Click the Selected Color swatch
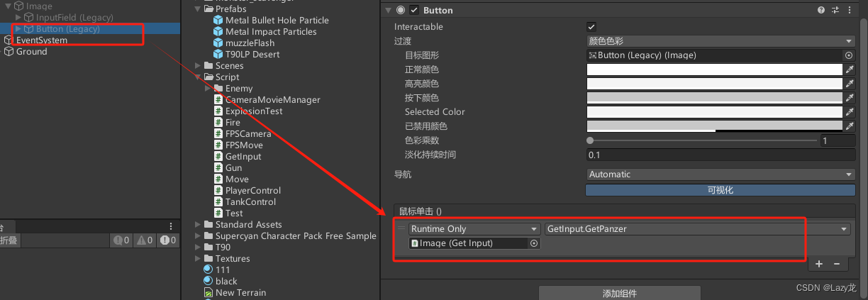Viewport: 868px width, 300px height. pyautogui.click(x=714, y=112)
